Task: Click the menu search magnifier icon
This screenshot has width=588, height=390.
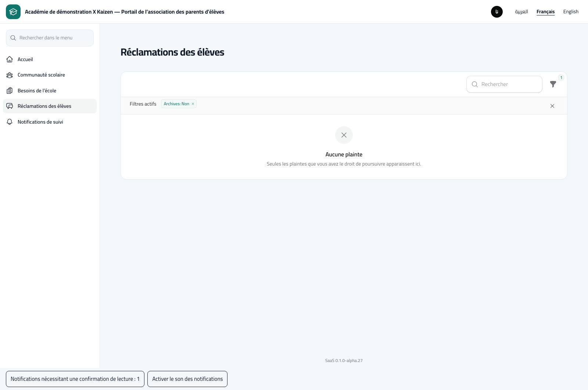Action: (x=13, y=38)
